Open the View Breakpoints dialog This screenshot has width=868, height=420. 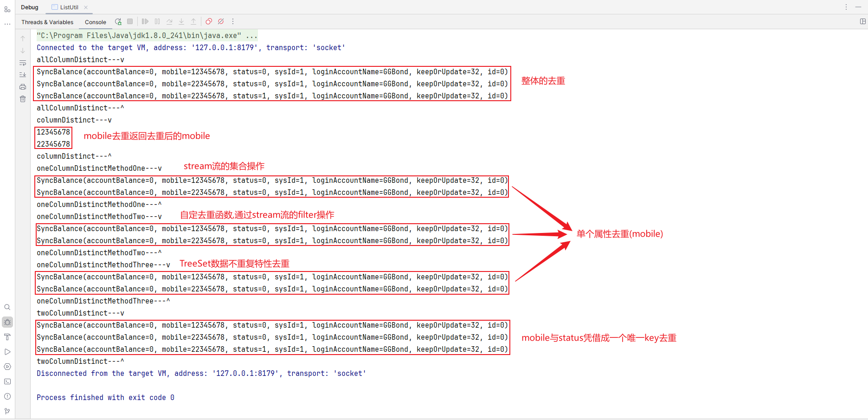[209, 21]
